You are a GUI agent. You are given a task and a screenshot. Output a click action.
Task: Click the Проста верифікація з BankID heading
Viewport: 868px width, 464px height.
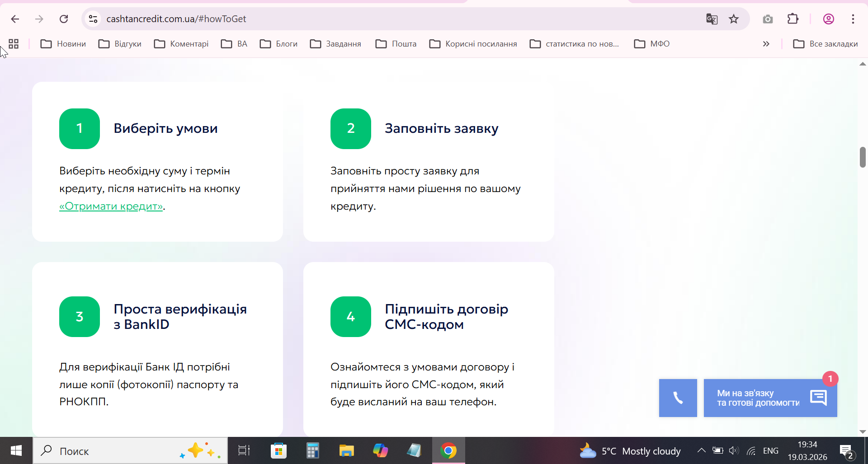click(x=180, y=317)
